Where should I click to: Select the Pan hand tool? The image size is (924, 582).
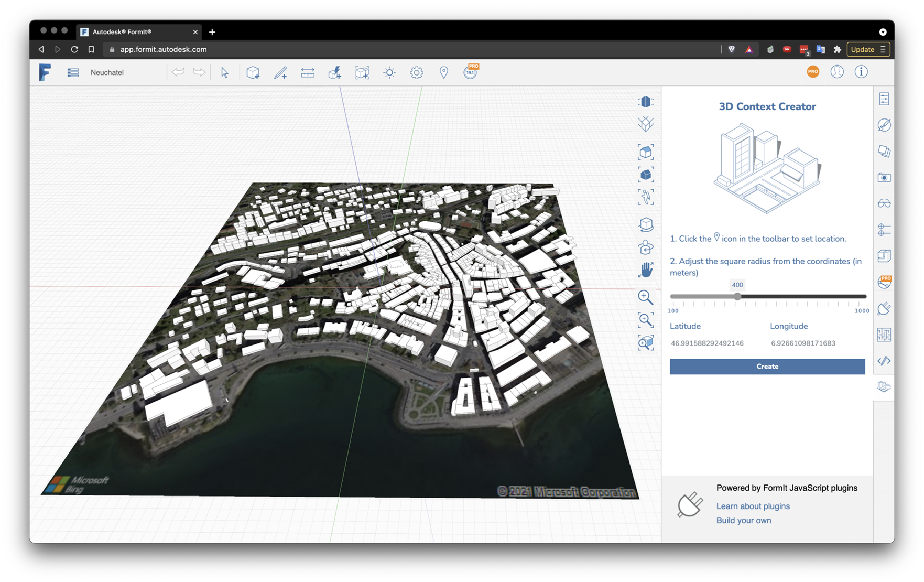pos(646,270)
